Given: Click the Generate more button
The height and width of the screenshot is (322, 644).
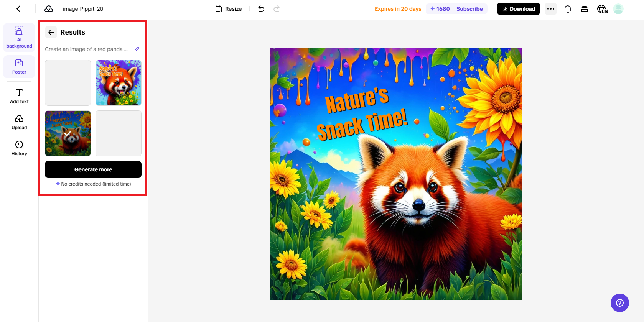Looking at the screenshot, I should 93,169.
